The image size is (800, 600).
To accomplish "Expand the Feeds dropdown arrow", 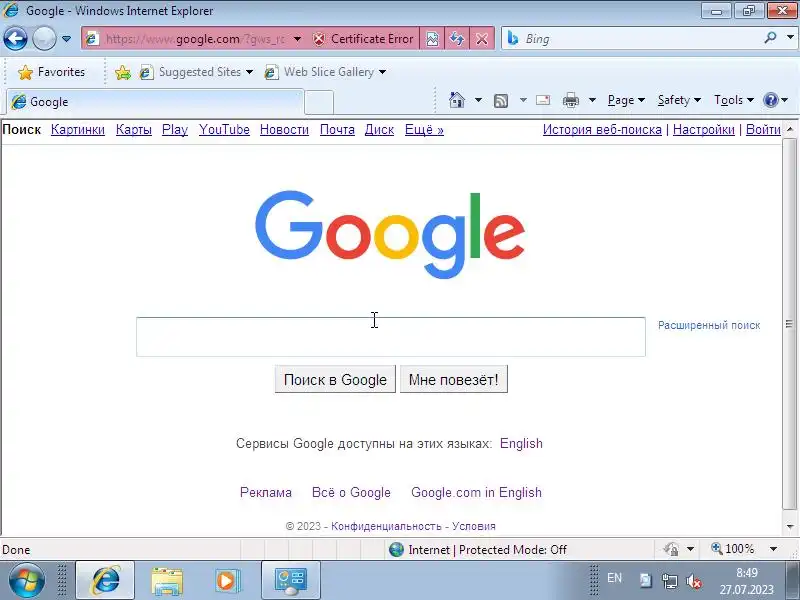I will click(523, 100).
